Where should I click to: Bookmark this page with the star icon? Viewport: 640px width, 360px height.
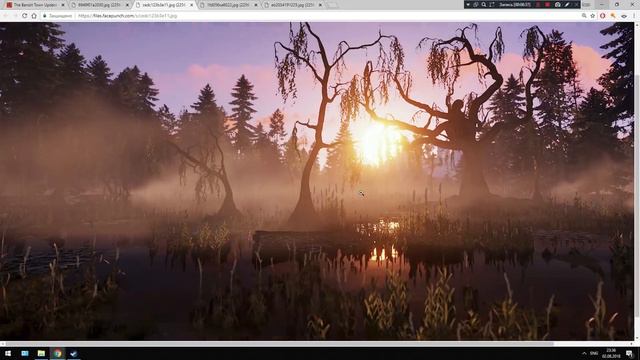(593, 16)
